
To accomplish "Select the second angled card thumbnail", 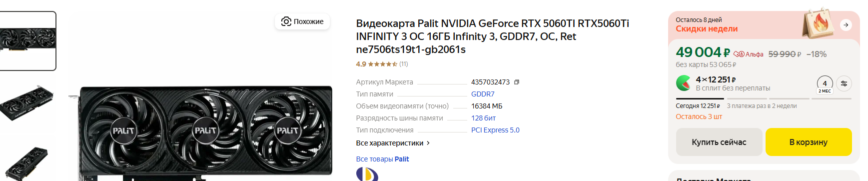I will 27,103.
